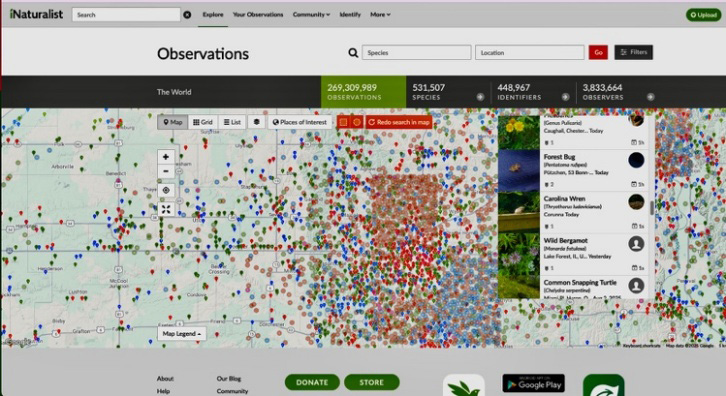Viewport: 726px width, 396px height.
Task: Open the Identify menu item
Action: click(350, 14)
